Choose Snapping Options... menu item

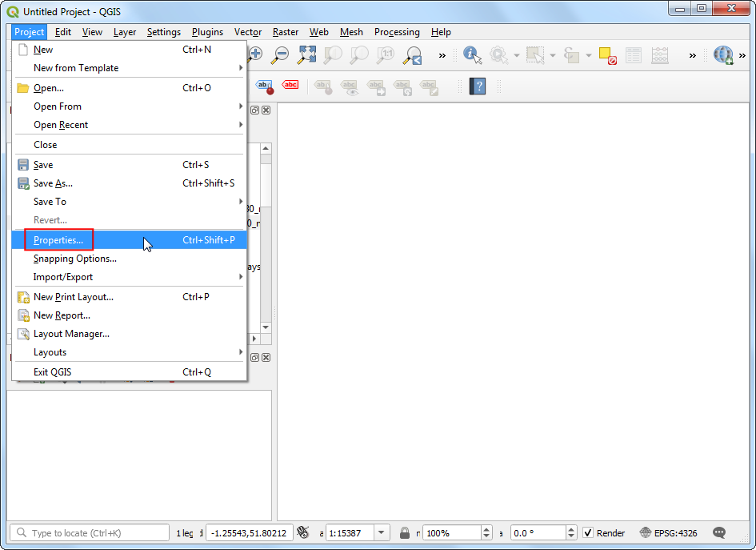pyautogui.click(x=130, y=259)
